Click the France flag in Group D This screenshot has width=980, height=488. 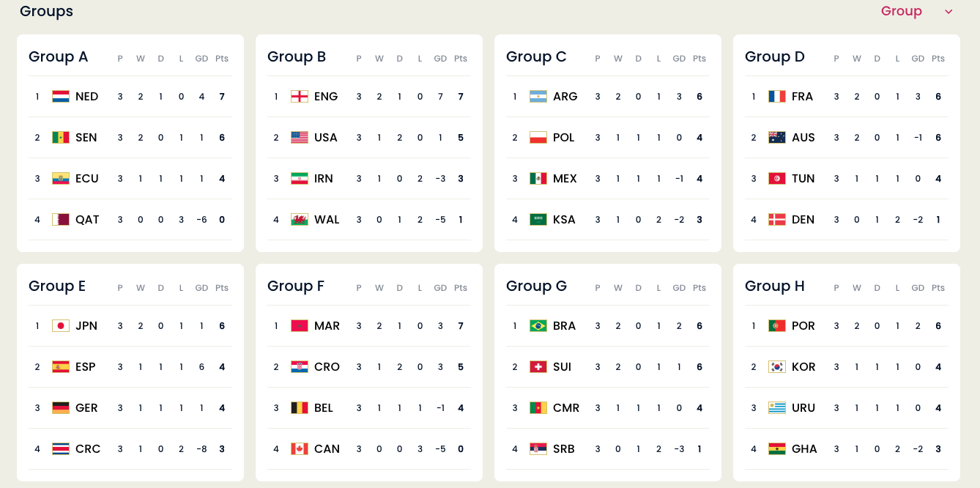(x=777, y=97)
